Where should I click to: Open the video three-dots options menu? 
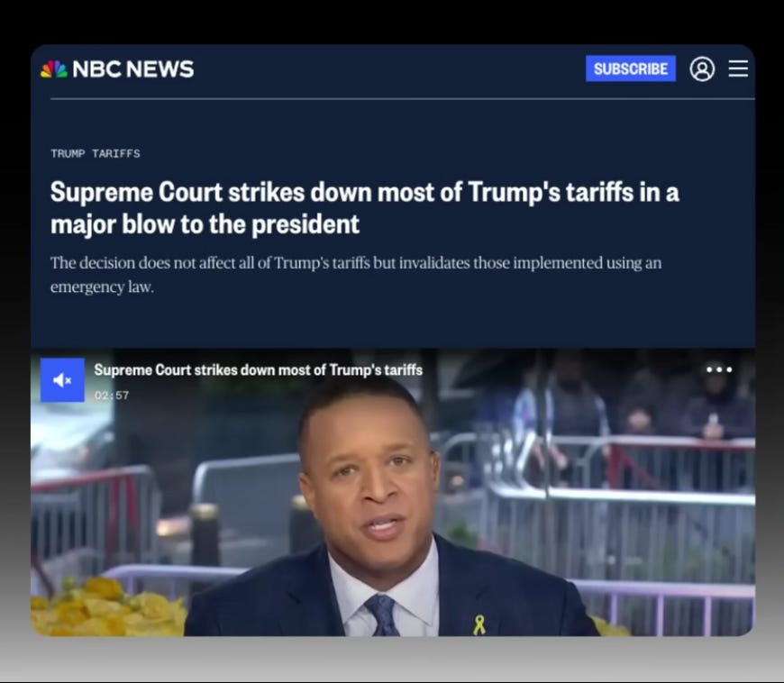[x=719, y=369]
